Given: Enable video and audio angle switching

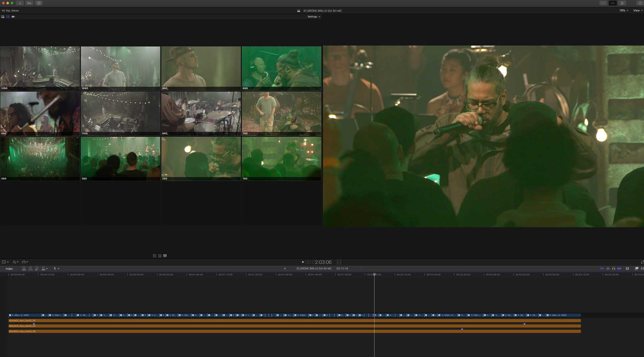Looking at the screenshot, I should click(x=3, y=16).
